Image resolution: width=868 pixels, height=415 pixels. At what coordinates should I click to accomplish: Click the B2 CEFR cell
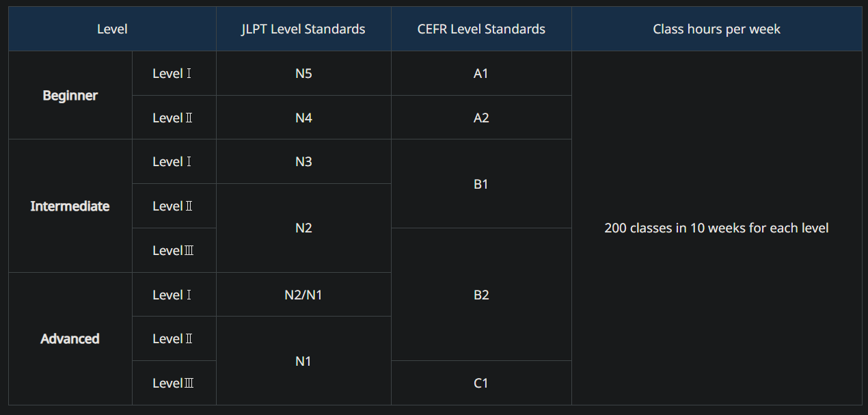pos(481,295)
